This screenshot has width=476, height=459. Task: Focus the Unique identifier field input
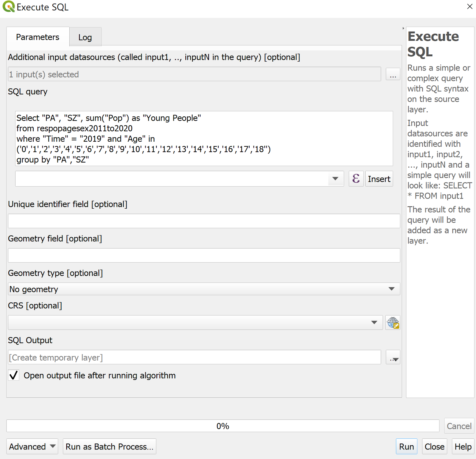point(204,221)
